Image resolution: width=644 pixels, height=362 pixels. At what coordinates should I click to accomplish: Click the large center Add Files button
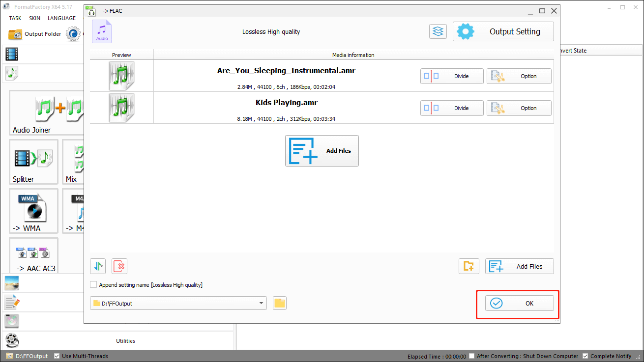tap(322, 151)
